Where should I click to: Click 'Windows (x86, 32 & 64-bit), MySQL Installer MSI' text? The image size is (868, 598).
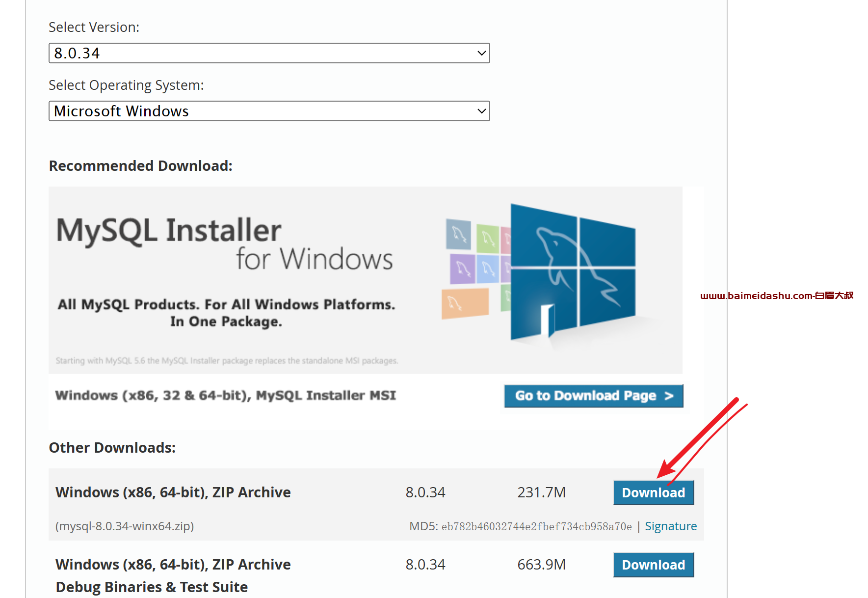(x=226, y=395)
